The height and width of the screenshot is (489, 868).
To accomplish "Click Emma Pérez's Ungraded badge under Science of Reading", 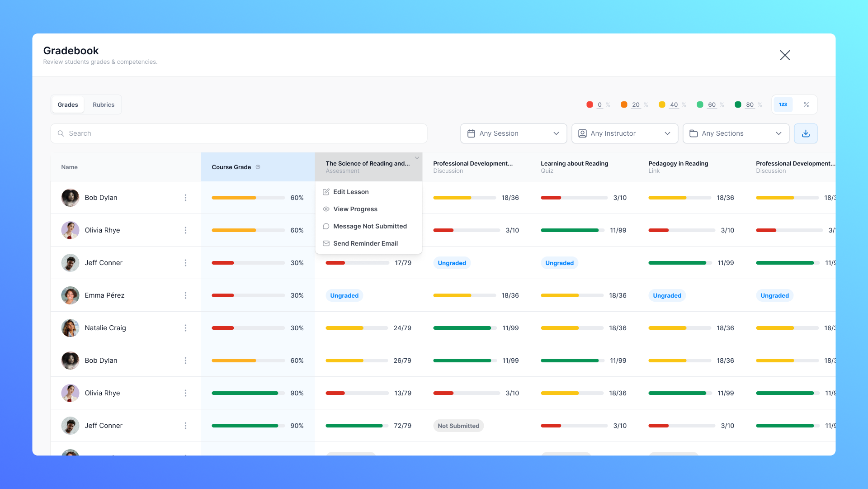I will (x=344, y=295).
